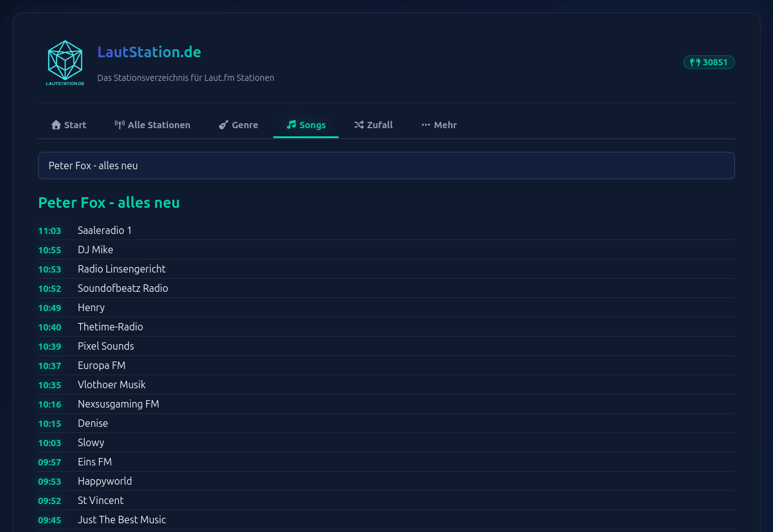This screenshot has width=773, height=532.
Task: Click the 10:03 timestamp
Action: 50,443
